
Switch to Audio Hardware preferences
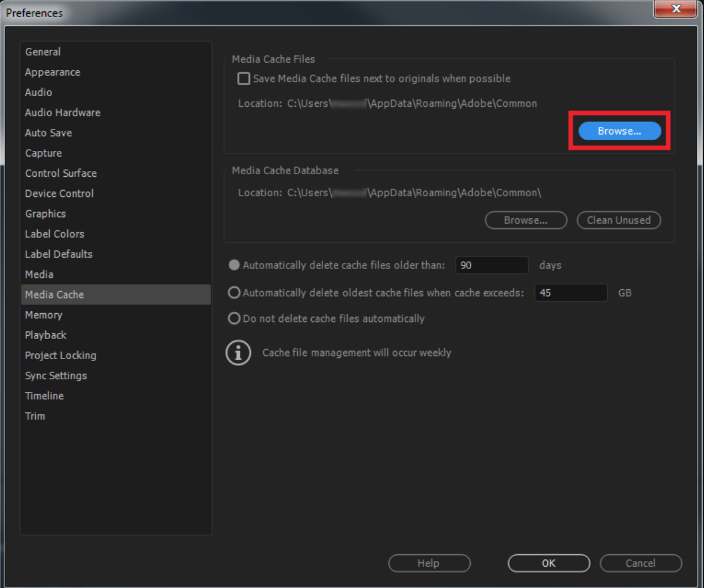[x=62, y=113]
